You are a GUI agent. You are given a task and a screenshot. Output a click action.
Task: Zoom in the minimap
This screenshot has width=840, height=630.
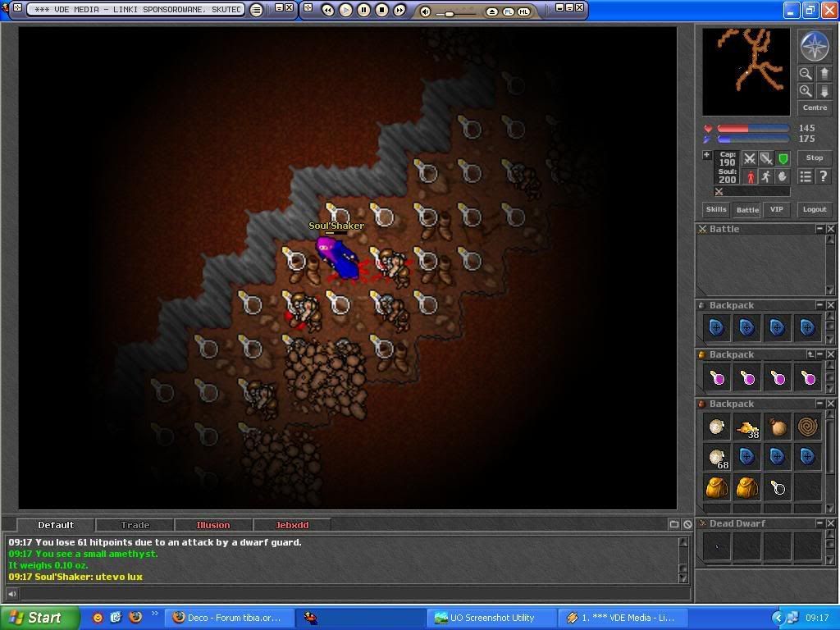805,91
